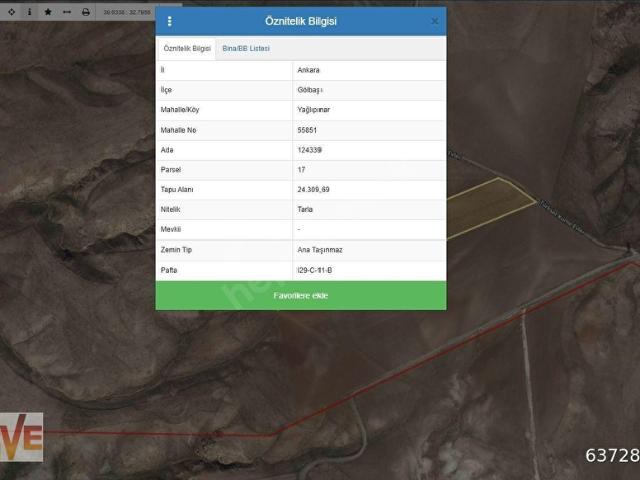Click the star favorites icon in toolbar
Screen dimensions: 640x480
(48, 12)
